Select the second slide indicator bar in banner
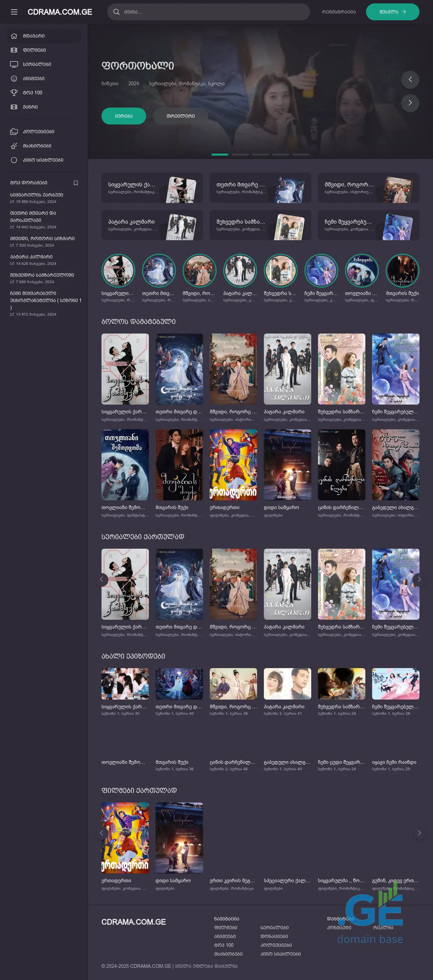The height and width of the screenshot is (980, 433). coord(240,155)
